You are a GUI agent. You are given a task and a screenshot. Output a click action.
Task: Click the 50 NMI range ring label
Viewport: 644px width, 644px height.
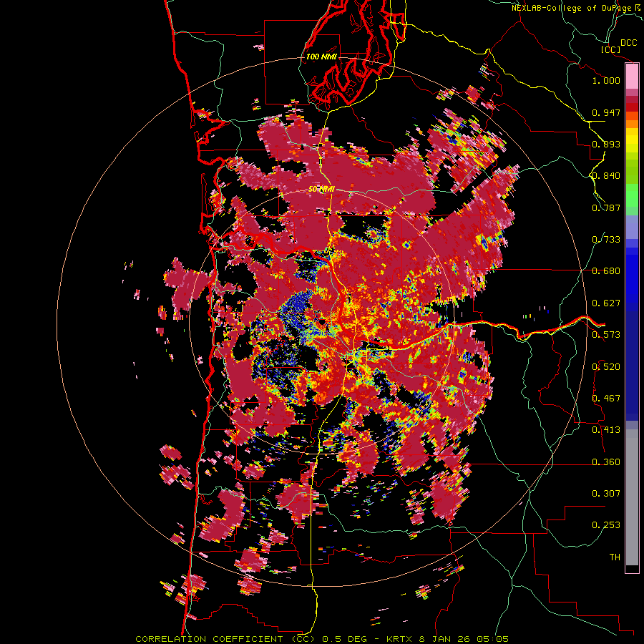(321, 190)
